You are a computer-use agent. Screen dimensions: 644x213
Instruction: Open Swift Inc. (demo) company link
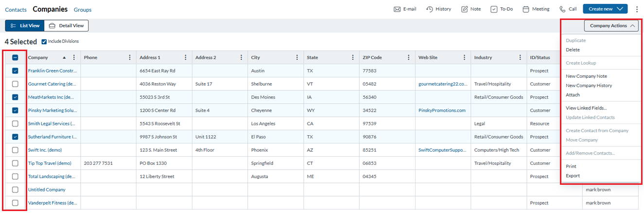point(45,150)
